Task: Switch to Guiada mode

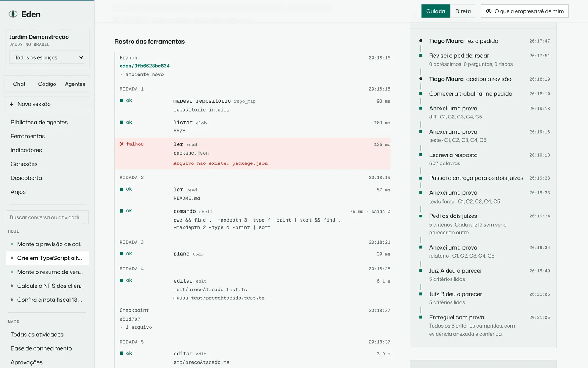Action: (435, 11)
